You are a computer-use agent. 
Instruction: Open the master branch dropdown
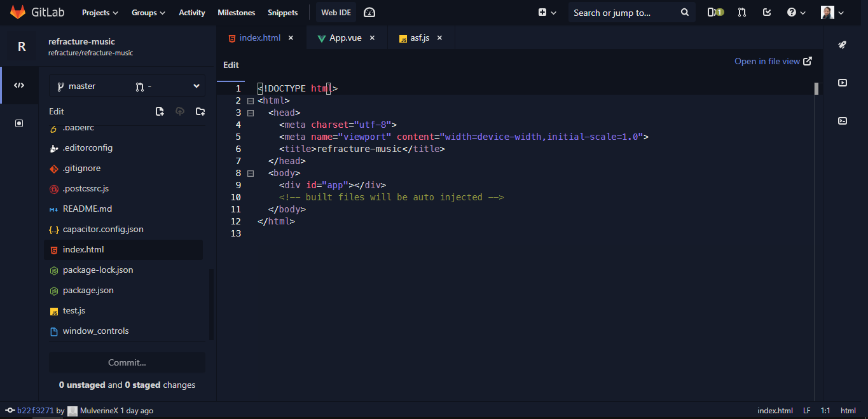[127, 85]
